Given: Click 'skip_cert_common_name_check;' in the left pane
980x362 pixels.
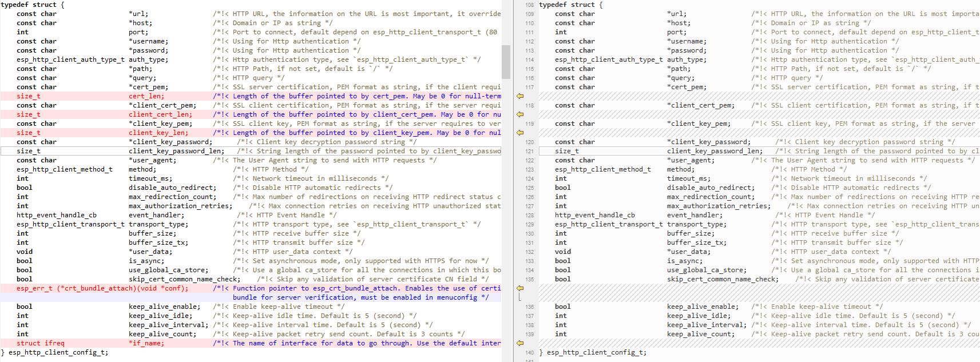Looking at the screenshot, I should [185, 279].
